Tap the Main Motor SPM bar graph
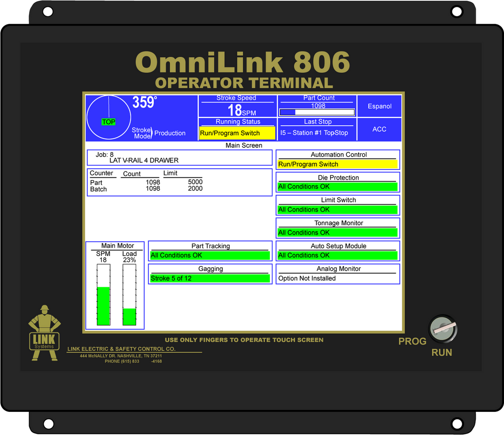 (x=104, y=295)
